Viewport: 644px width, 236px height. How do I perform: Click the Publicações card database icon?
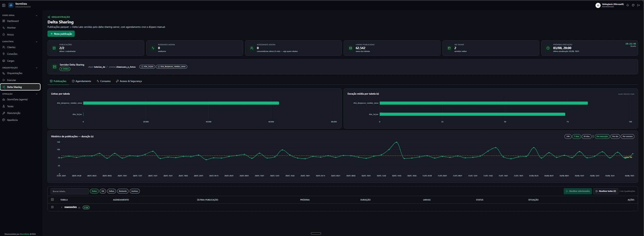click(x=54, y=48)
